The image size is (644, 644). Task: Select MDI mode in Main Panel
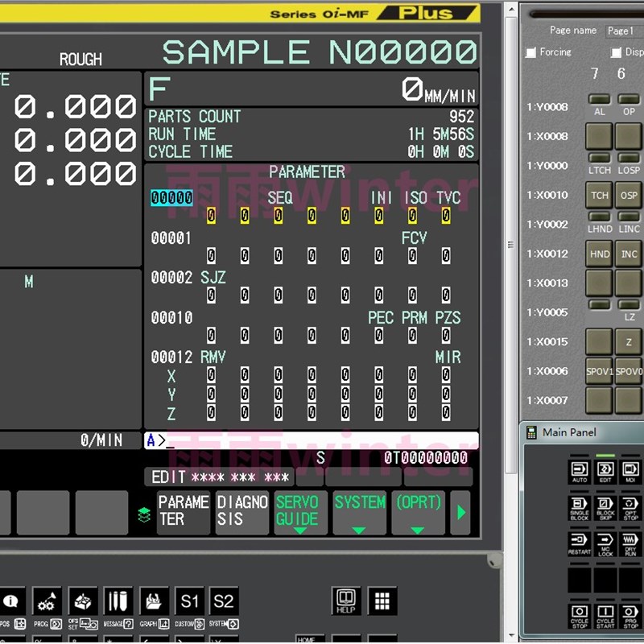[x=630, y=472]
